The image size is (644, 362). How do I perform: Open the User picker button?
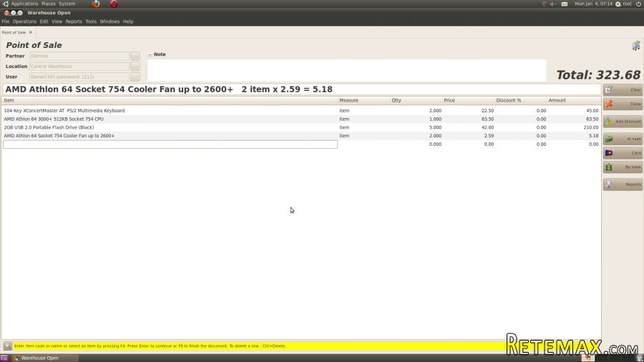(135, 77)
